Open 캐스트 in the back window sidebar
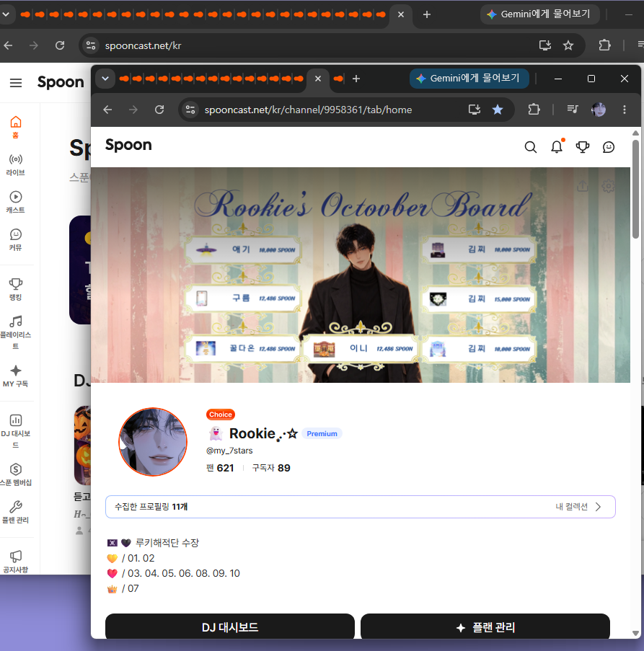This screenshot has height=651, width=644. tap(16, 202)
